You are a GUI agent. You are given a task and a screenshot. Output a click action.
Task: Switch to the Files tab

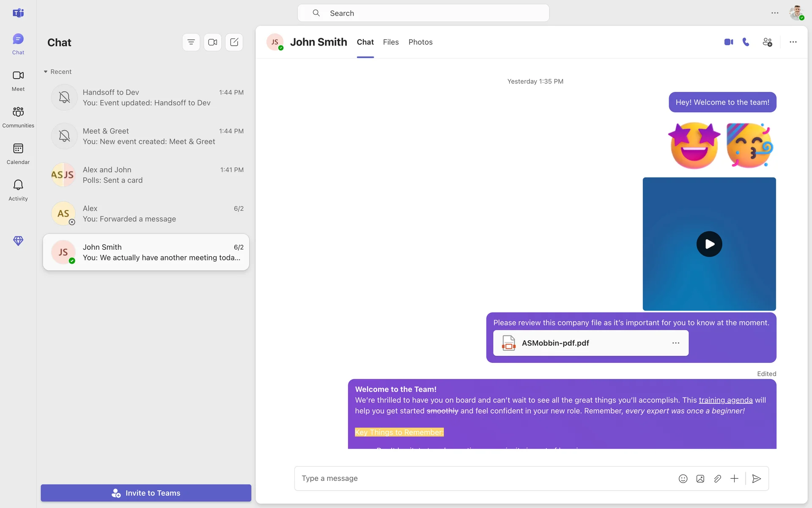391,42
